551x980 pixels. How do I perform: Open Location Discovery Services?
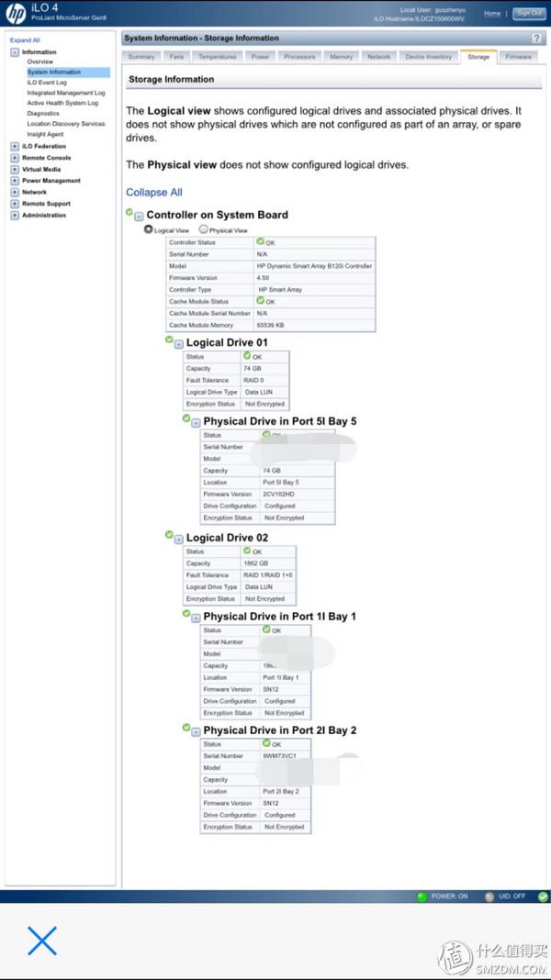(x=66, y=124)
